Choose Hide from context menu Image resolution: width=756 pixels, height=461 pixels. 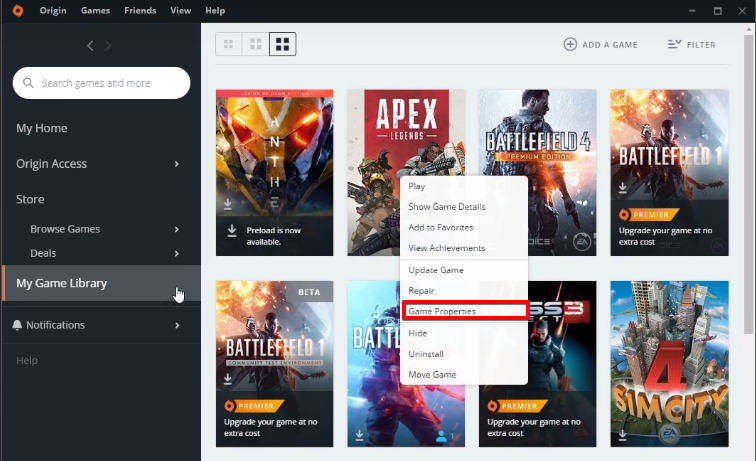(464, 333)
